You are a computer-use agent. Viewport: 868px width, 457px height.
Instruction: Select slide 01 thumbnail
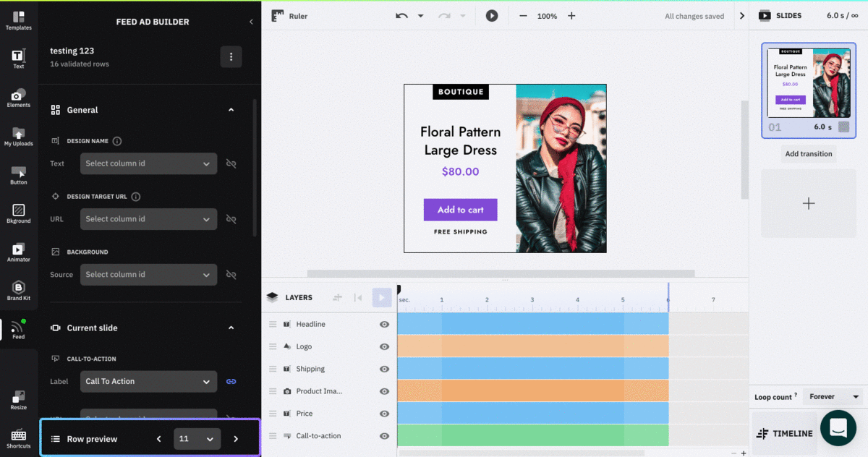[808, 90]
